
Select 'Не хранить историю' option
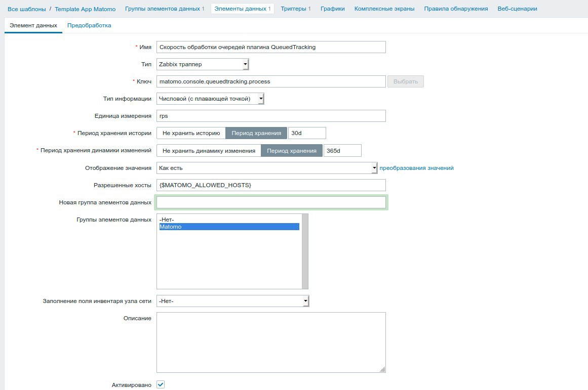(191, 134)
